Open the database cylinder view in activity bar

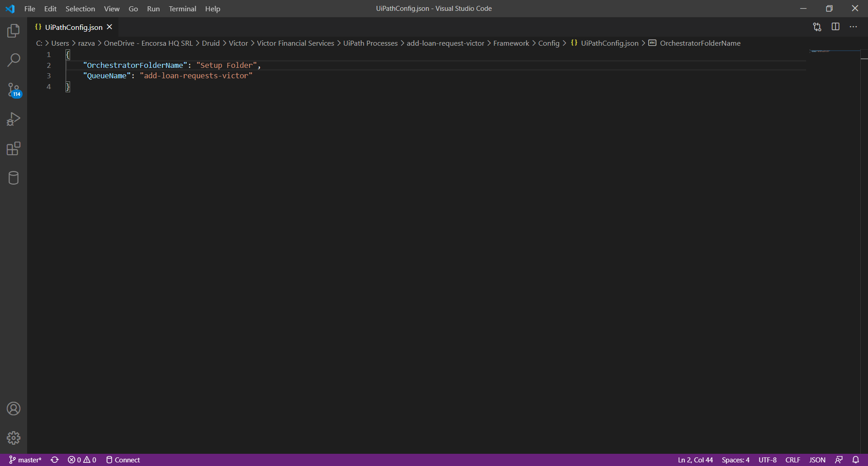click(14, 178)
